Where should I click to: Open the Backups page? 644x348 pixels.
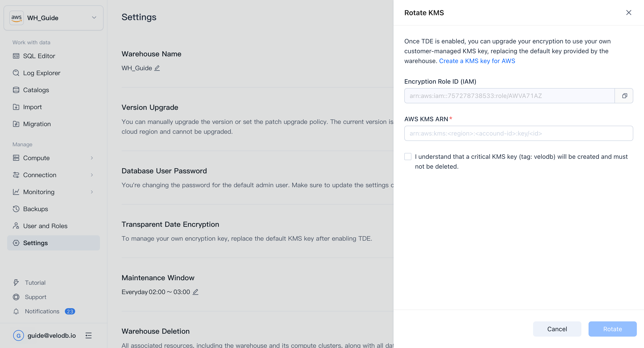[36, 209]
